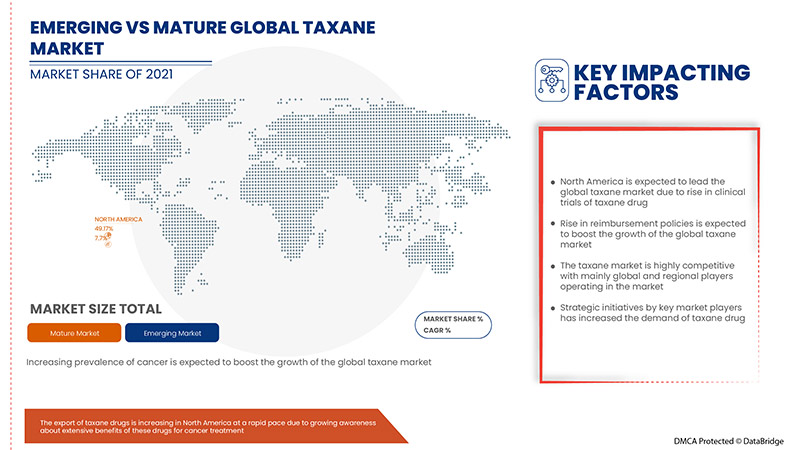Click the increasing prevalence of cancer text
The image size is (800, 450).
pos(230,361)
